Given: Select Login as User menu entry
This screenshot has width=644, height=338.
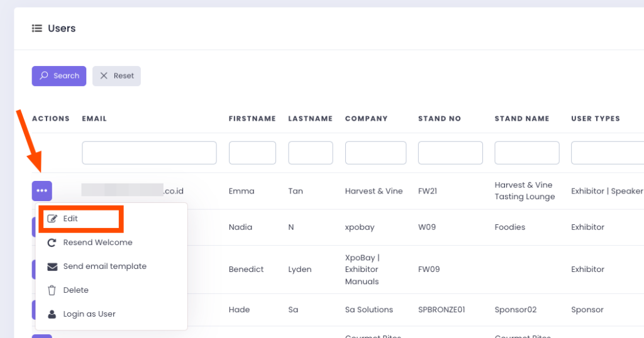Looking at the screenshot, I should (x=89, y=314).
